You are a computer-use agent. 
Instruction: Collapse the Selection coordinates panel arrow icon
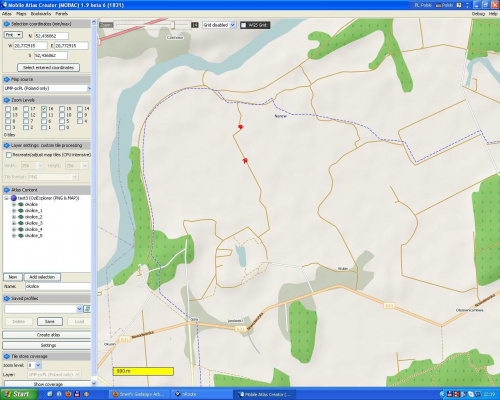tap(6, 24)
